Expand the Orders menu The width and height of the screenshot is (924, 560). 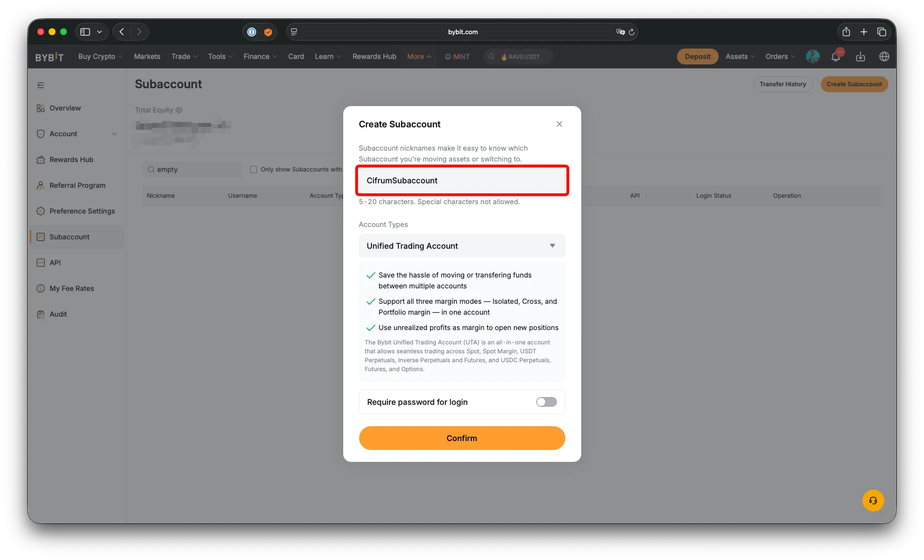tap(780, 56)
